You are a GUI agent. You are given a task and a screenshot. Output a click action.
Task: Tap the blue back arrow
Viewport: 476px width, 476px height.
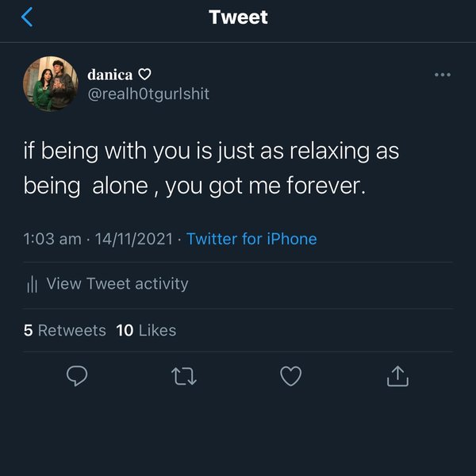point(27,17)
